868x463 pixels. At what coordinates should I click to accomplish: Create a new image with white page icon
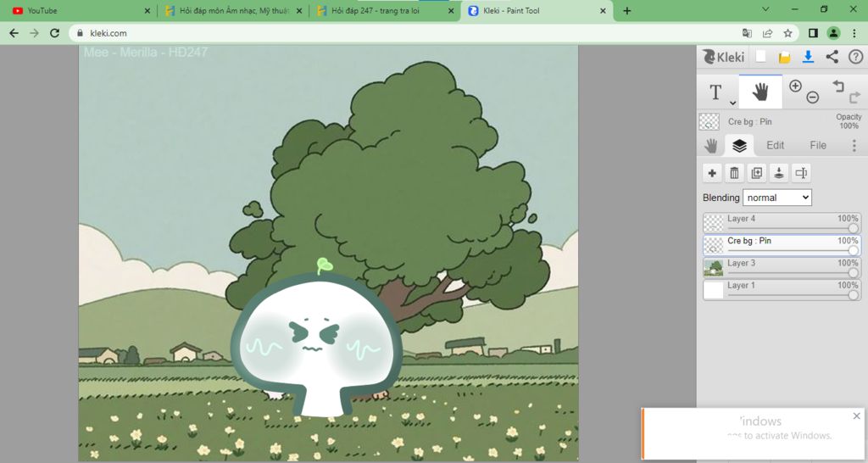tap(761, 57)
